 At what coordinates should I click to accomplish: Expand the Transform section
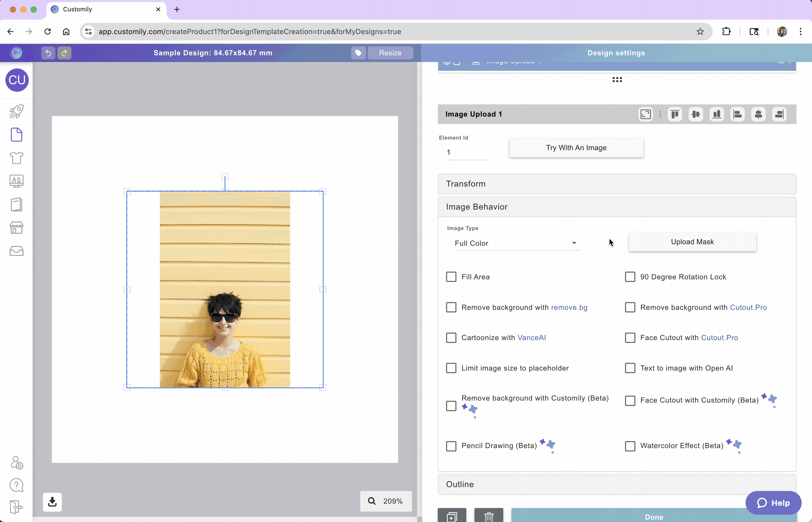click(617, 184)
